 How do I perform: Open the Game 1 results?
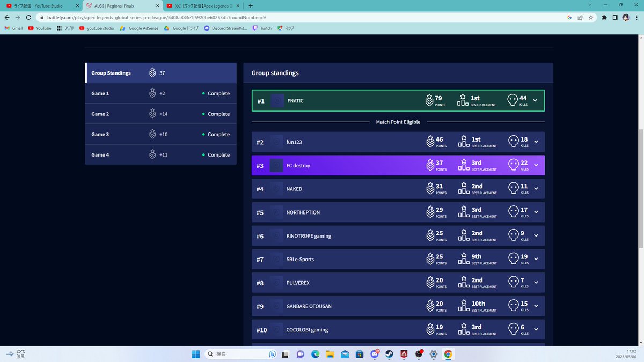[160, 93]
